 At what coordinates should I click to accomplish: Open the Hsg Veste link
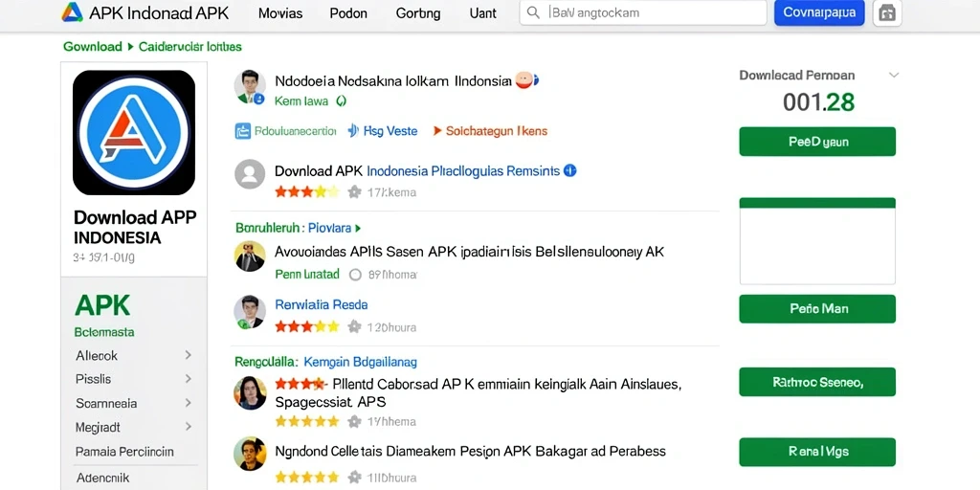coord(390,131)
